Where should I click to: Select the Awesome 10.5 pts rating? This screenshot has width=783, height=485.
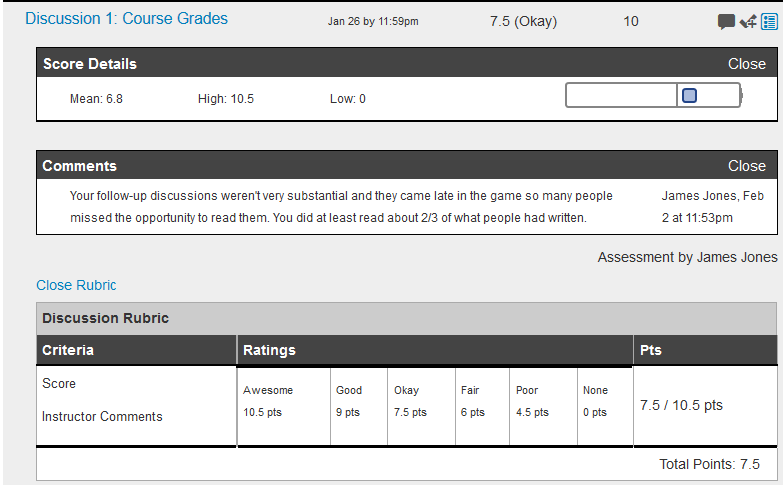pos(284,401)
